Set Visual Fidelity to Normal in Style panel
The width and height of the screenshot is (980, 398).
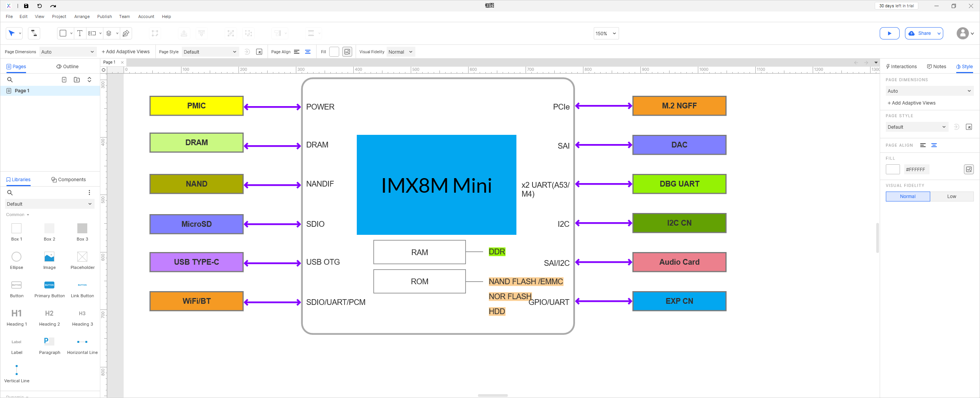point(908,197)
